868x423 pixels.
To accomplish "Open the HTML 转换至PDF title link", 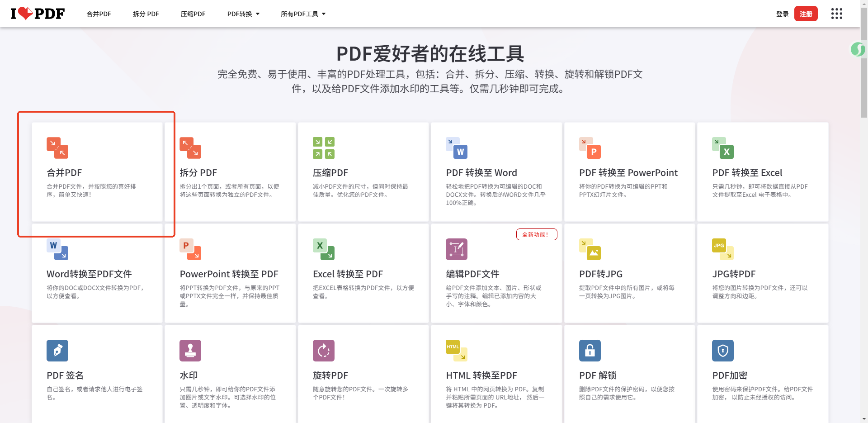I will click(x=481, y=375).
